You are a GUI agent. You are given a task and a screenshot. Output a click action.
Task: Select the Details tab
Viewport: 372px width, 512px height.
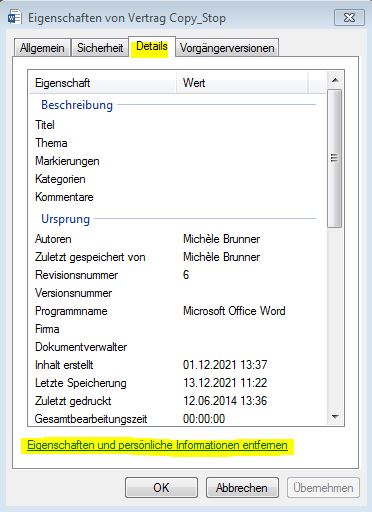tap(152, 46)
